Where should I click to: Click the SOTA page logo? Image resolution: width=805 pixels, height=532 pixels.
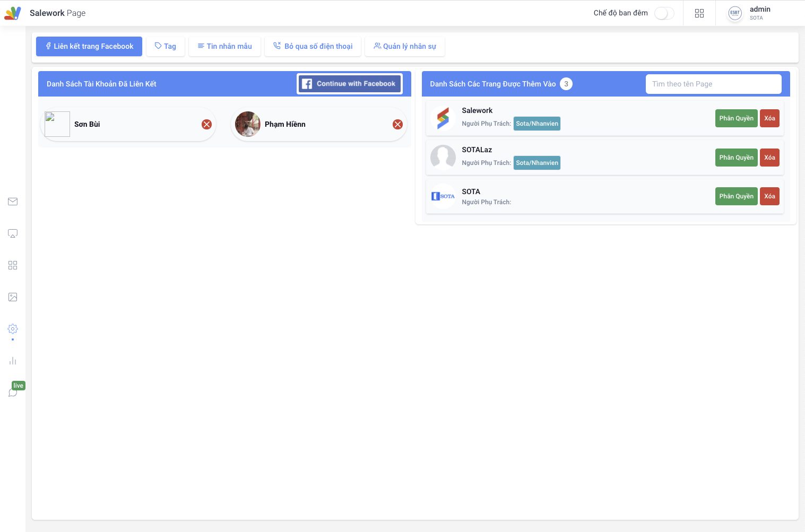pyautogui.click(x=443, y=196)
